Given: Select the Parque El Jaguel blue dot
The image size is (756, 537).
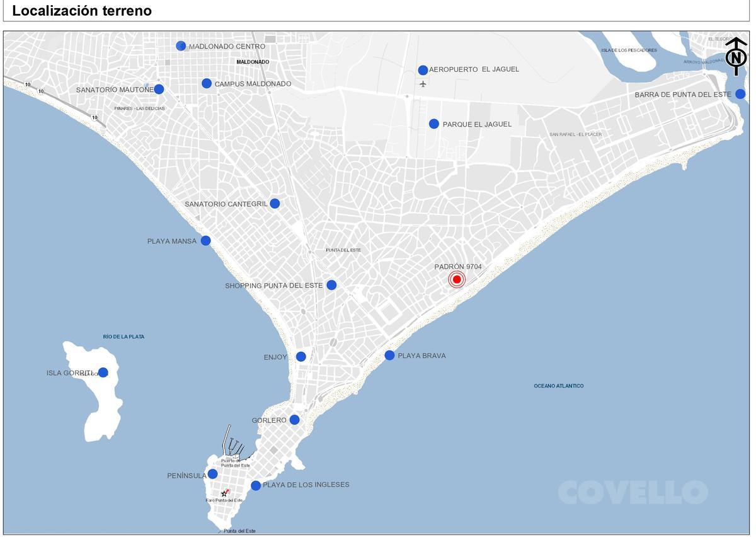Looking at the screenshot, I should tap(434, 124).
